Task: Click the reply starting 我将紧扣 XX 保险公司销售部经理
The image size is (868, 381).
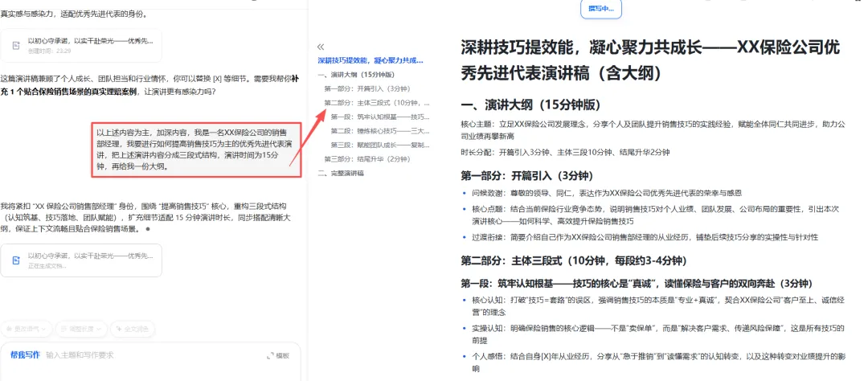Action: click(x=145, y=218)
